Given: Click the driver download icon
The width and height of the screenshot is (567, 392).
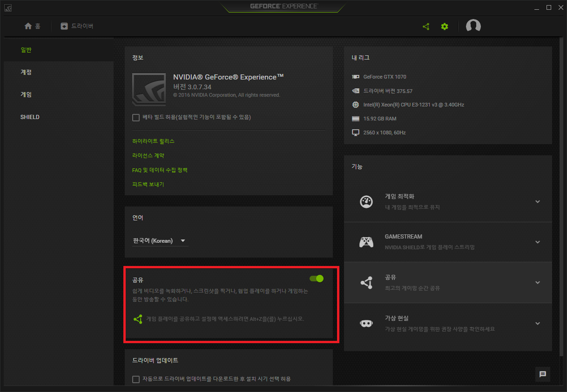Looking at the screenshot, I should pos(64,26).
